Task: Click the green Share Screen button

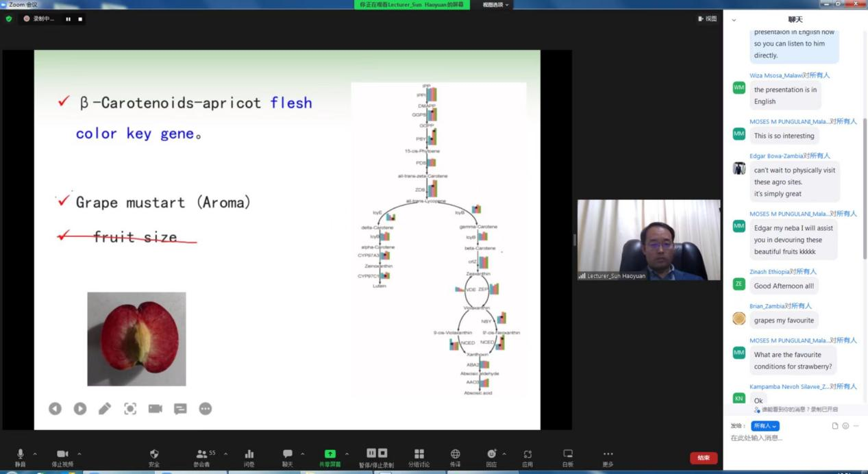Action: 330,456
